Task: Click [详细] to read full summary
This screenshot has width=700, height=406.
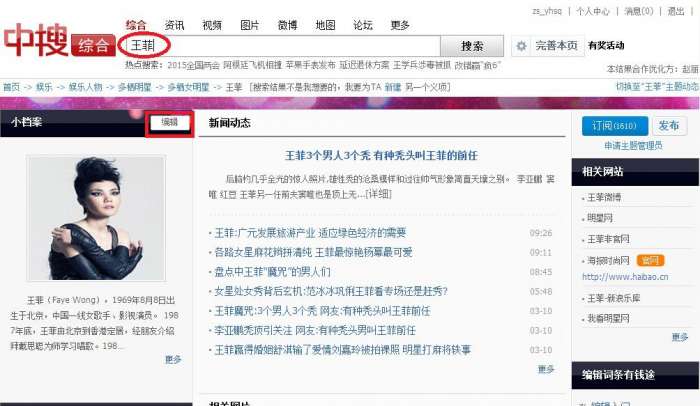Action: (x=378, y=194)
